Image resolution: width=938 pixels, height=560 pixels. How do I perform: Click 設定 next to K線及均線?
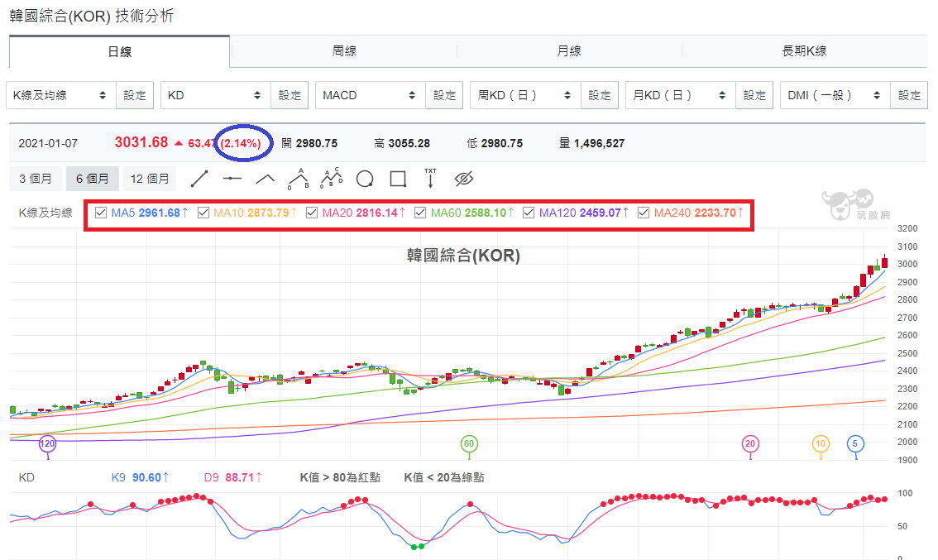(x=135, y=95)
